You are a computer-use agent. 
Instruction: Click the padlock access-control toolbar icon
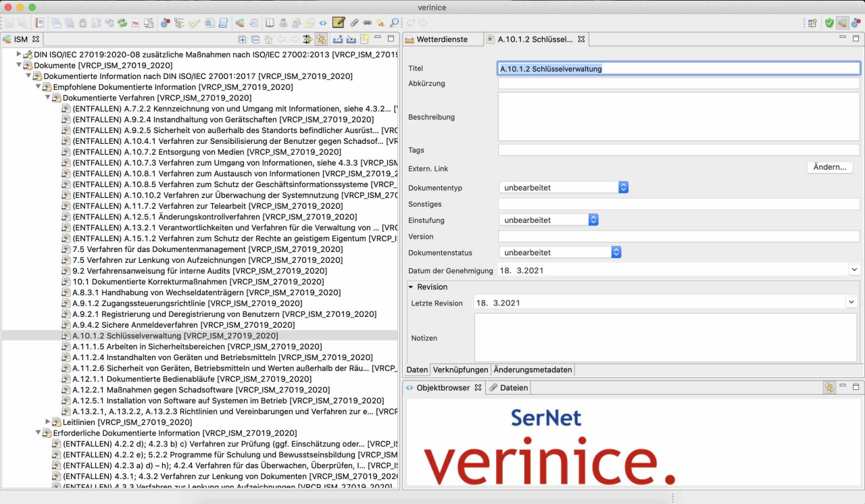tap(83, 22)
